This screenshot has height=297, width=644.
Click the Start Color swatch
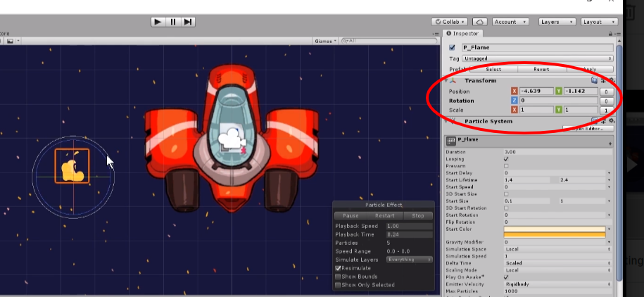pyautogui.click(x=555, y=232)
